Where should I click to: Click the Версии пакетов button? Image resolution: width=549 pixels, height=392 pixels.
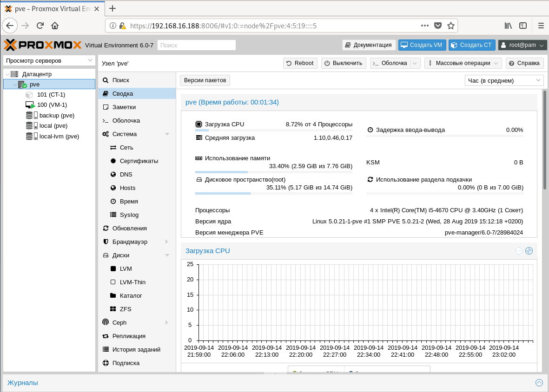coord(205,80)
